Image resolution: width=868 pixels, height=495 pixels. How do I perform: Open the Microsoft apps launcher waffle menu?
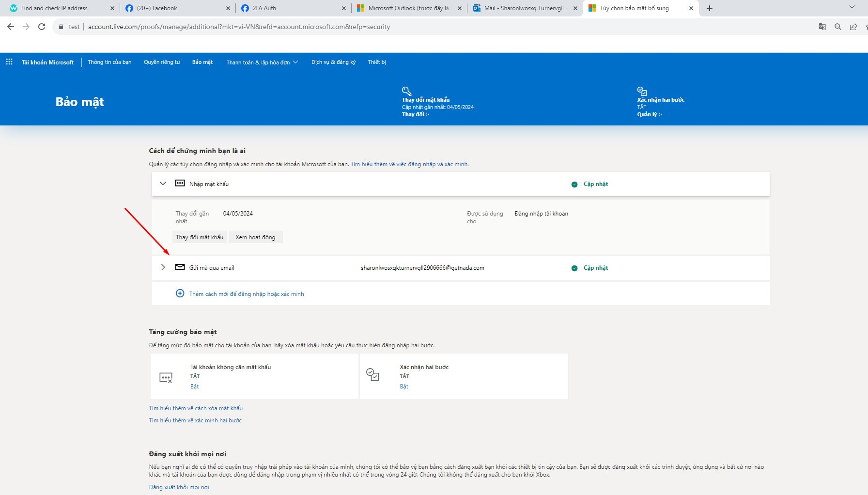coord(9,62)
